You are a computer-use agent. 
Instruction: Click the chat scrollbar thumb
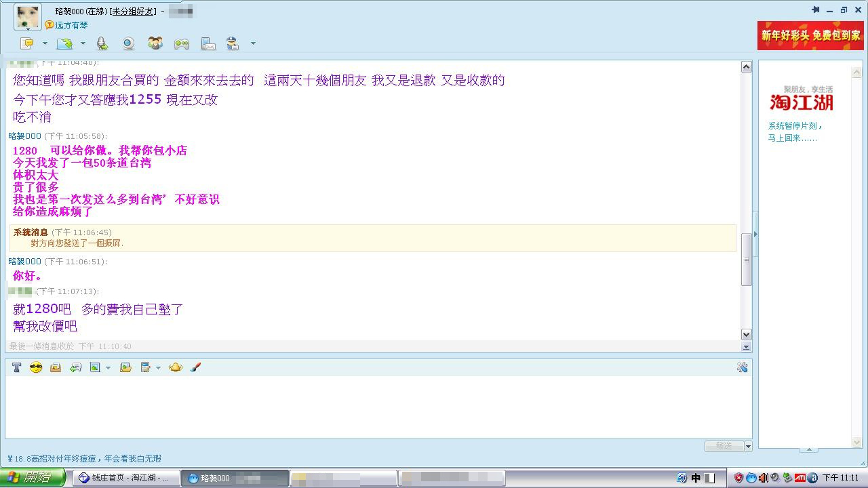pyautogui.click(x=746, y=260)
